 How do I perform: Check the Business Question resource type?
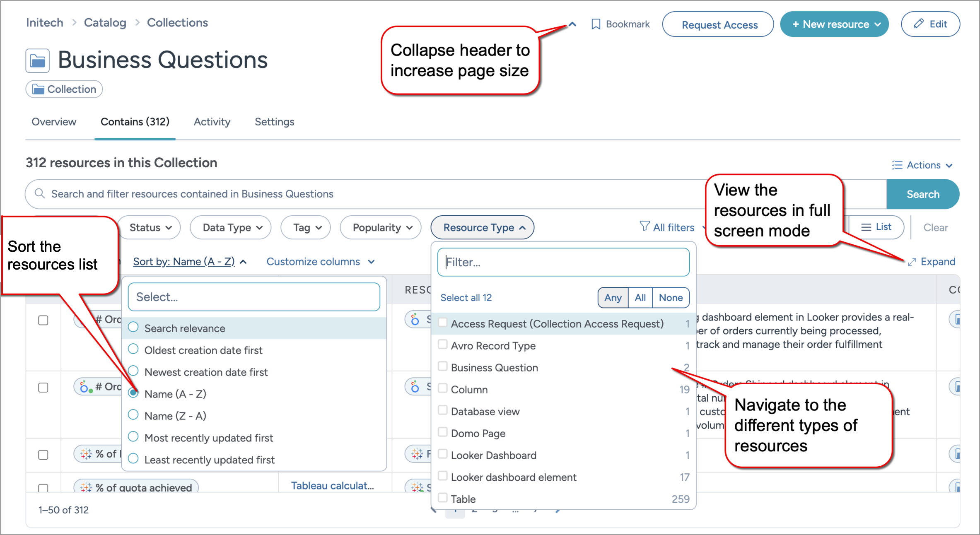[443, 366]
